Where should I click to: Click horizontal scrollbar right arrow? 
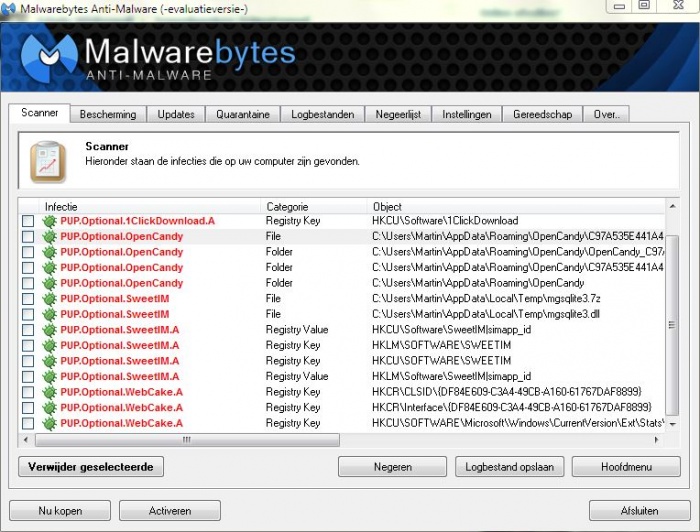pos(657,440)
